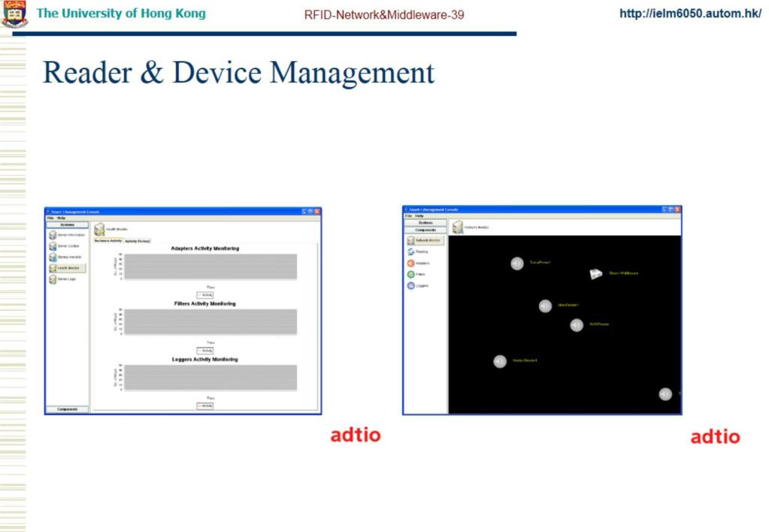Viewport: 769px width, 532px height.
Task: Collapse the Components section in right console
Action: click(425, 230)
